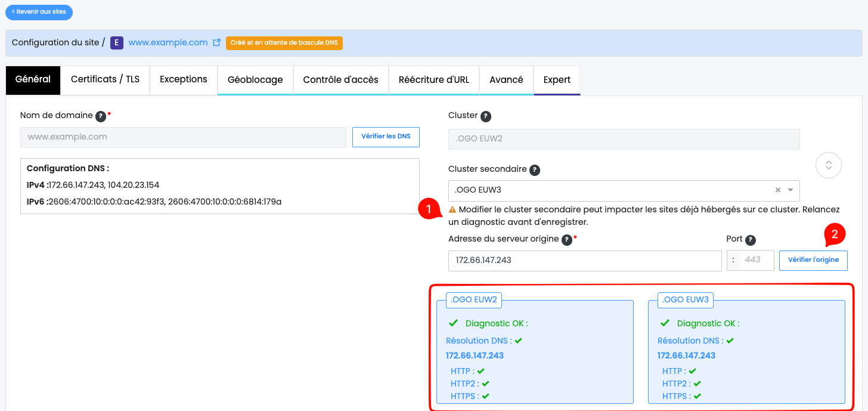Click the .OGO EUW3 diagnostic card title

[x=686, y=299]
